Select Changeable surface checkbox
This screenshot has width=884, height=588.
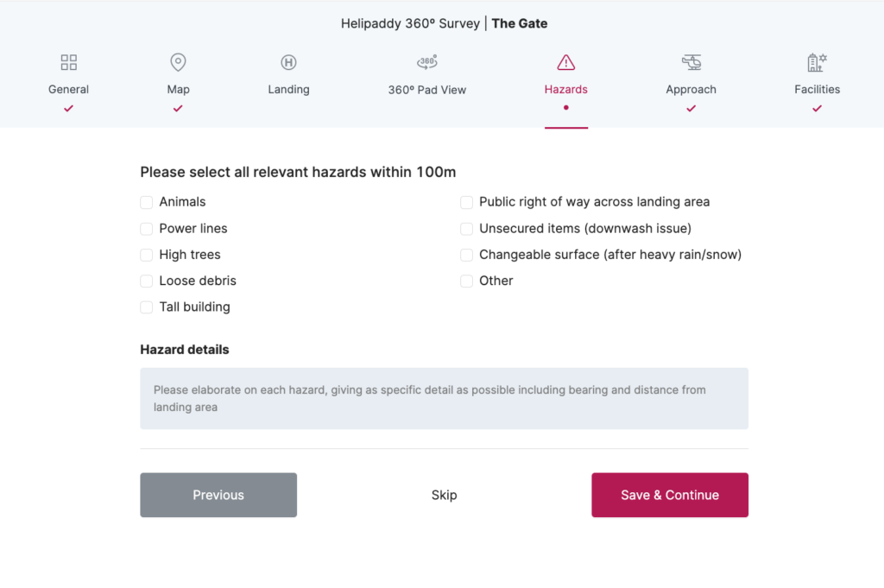pyautogui.click(x=466, y=255)
